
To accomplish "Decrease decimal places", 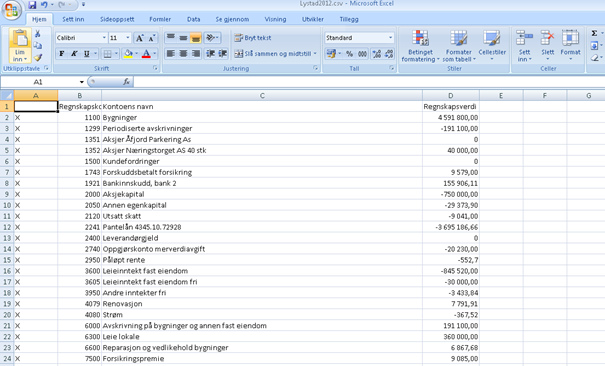I will (389, 54).
